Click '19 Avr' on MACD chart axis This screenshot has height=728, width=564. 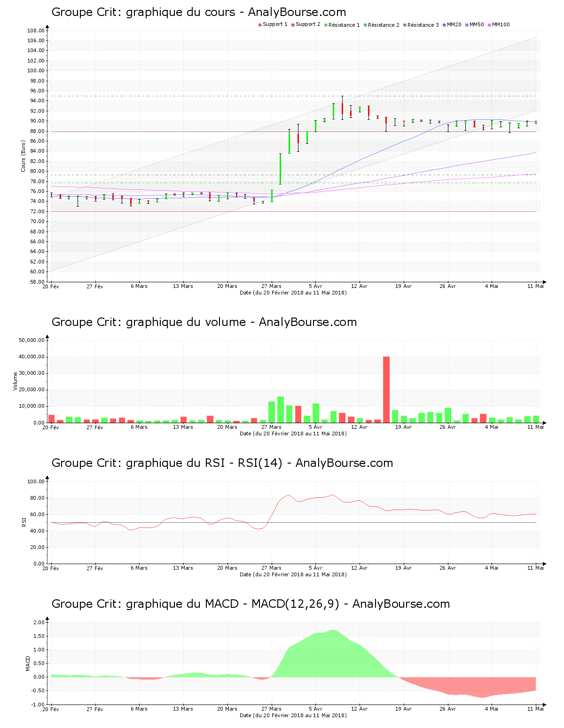(403, 709)
